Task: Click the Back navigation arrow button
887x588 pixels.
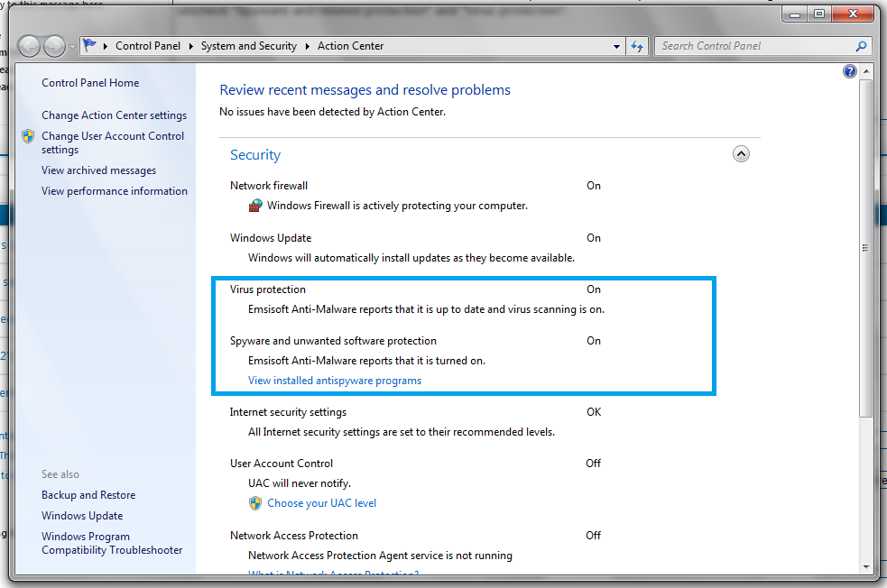Action: 30,46
